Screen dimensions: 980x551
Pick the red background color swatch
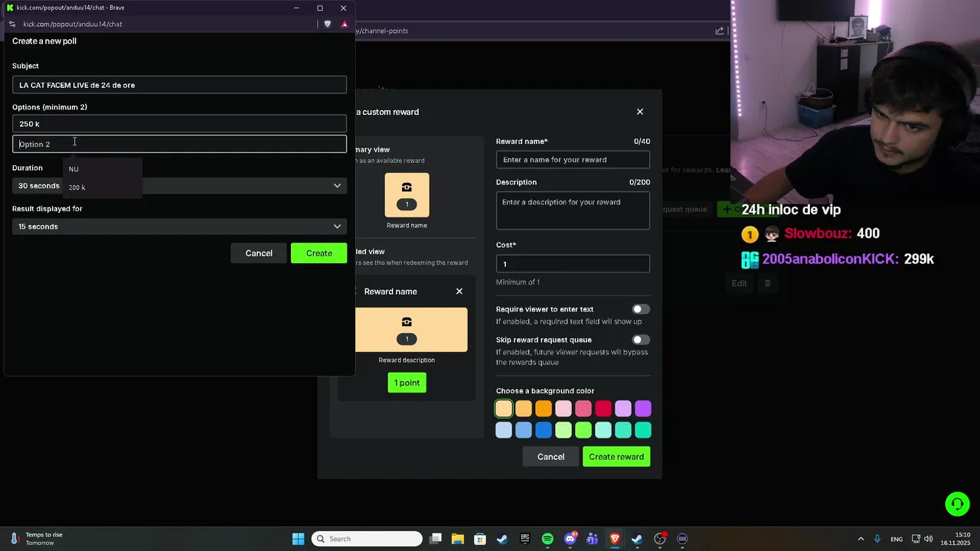point(603,409)
